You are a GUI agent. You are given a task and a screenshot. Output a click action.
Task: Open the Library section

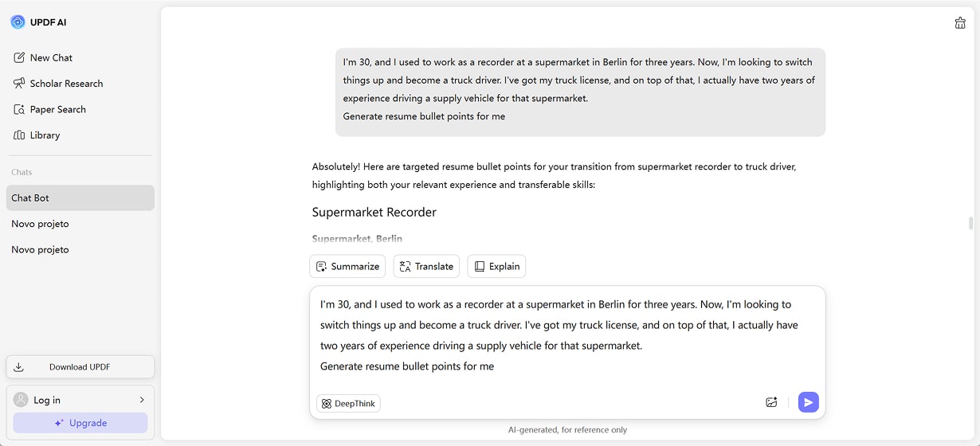[x=45, y=135]
